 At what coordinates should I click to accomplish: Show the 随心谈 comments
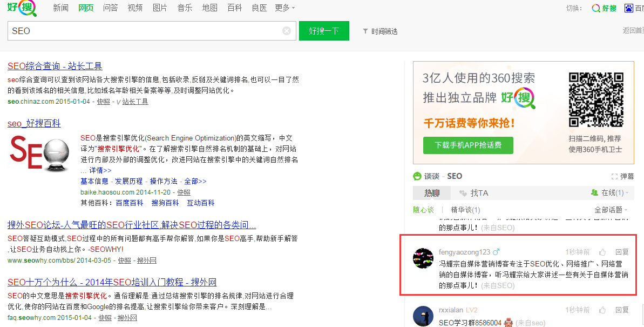[423, 210]
